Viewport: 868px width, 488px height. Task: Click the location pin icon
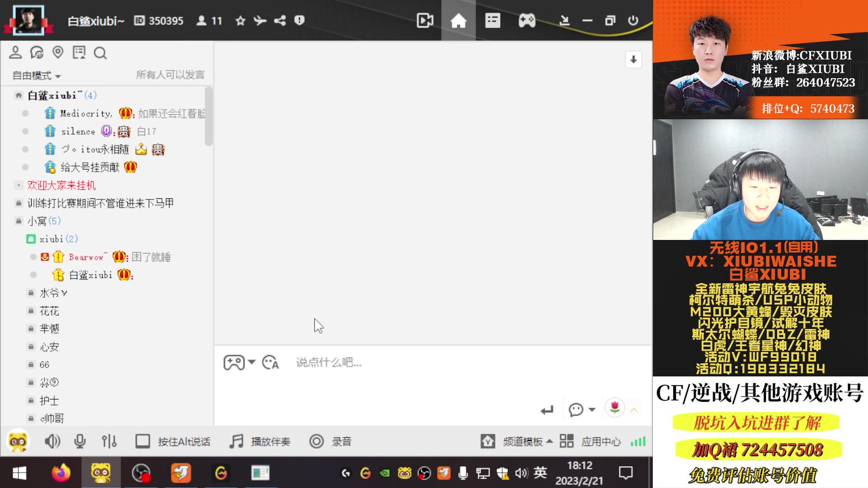click(x=58, y=52)
